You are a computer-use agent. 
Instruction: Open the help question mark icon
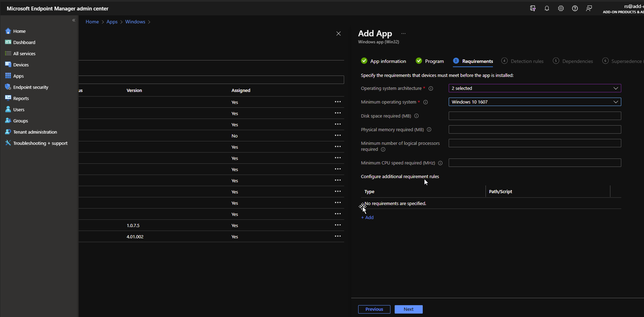click(x=575, y=8)
